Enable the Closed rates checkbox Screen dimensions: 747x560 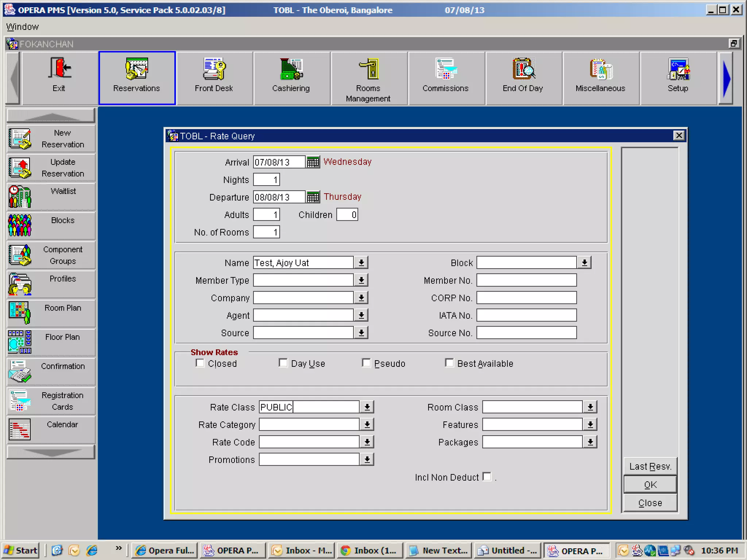[x=200, y=363]
